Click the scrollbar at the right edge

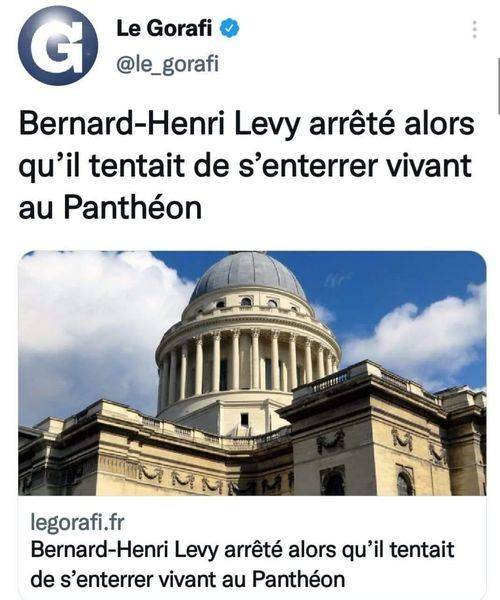coord(498,86)
